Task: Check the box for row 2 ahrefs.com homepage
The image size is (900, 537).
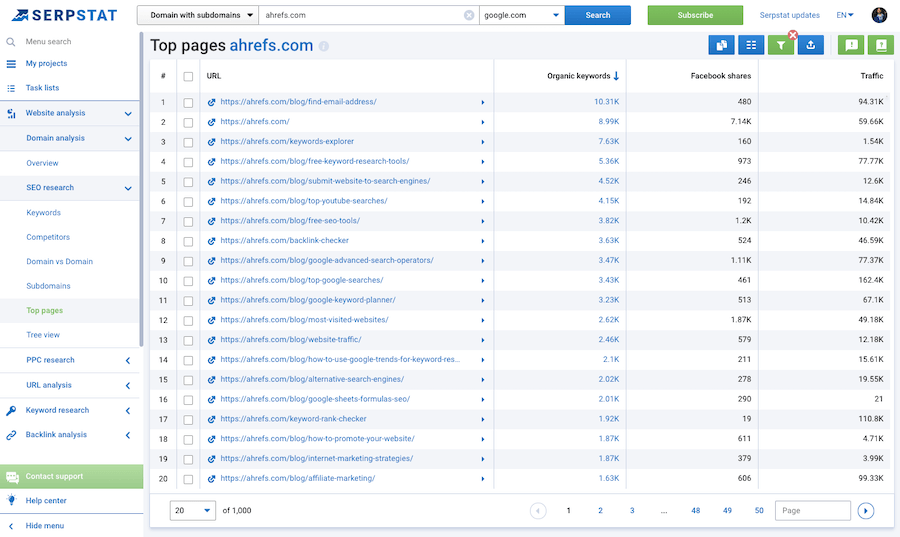Action: tap(188, 122)
